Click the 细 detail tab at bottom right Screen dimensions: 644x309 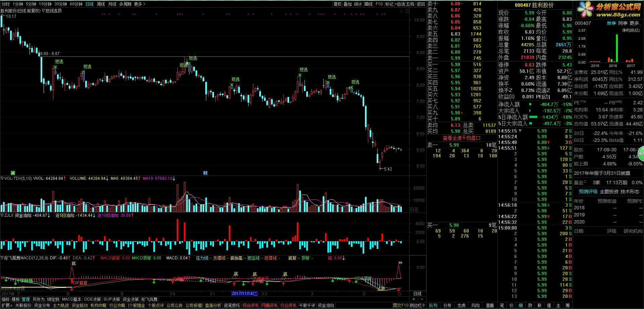(x=521, y=305)
